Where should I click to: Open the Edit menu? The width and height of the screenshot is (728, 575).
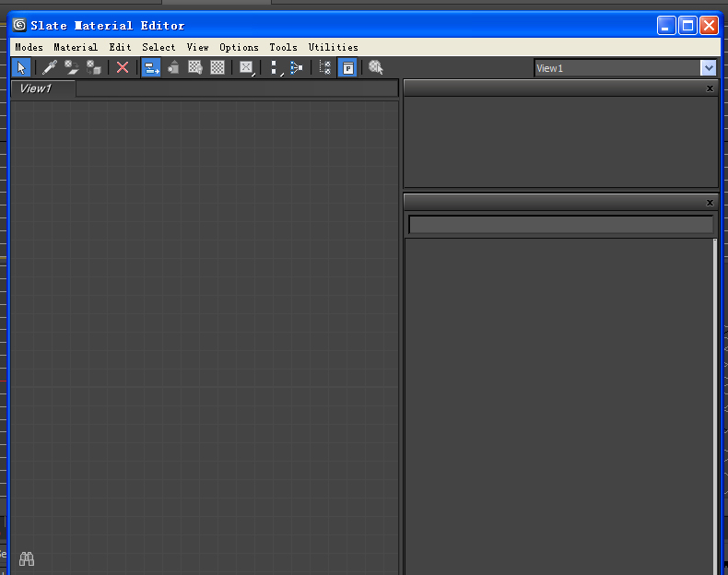click(120, 47)
